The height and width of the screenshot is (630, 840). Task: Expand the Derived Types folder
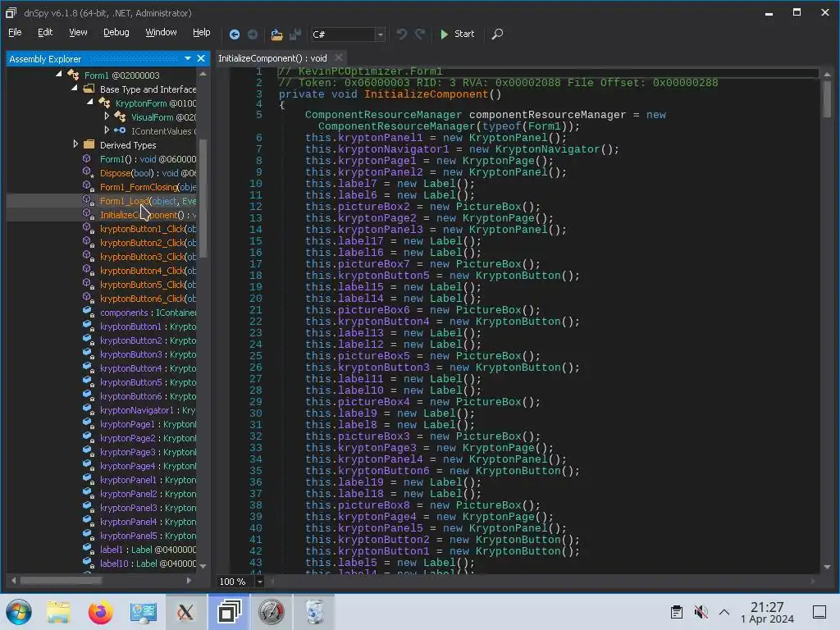[75, 144]
